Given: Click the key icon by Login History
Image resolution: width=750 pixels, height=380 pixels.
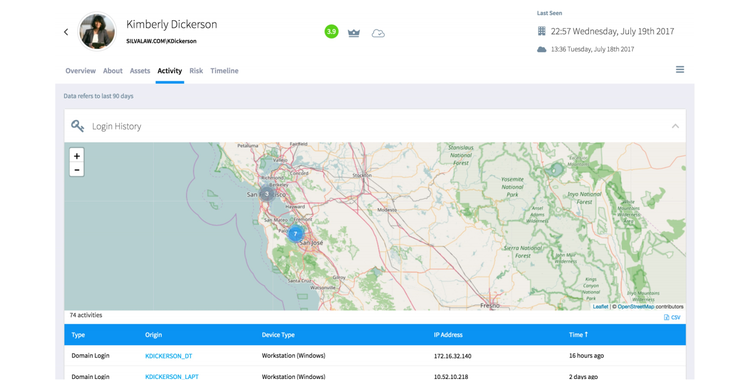Looking at the screenshot, I should click(x=77, y=126).
